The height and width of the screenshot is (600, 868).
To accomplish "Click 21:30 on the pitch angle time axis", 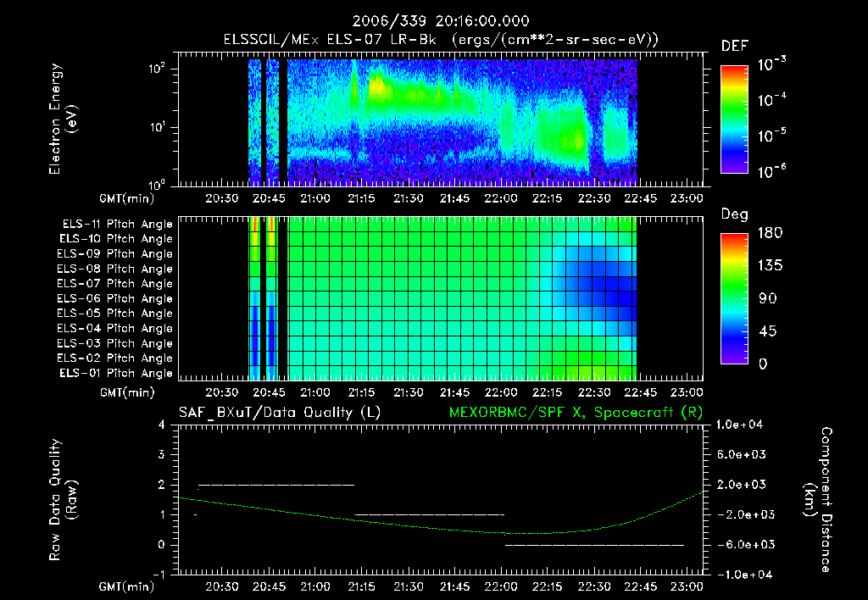I will pyautogui.click(x=408, y=393).
